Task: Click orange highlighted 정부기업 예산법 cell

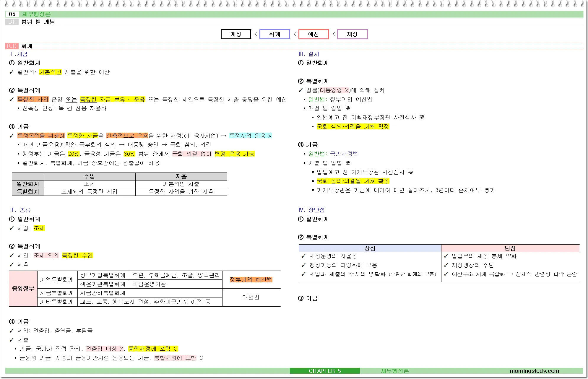Action: pos(251,280)
